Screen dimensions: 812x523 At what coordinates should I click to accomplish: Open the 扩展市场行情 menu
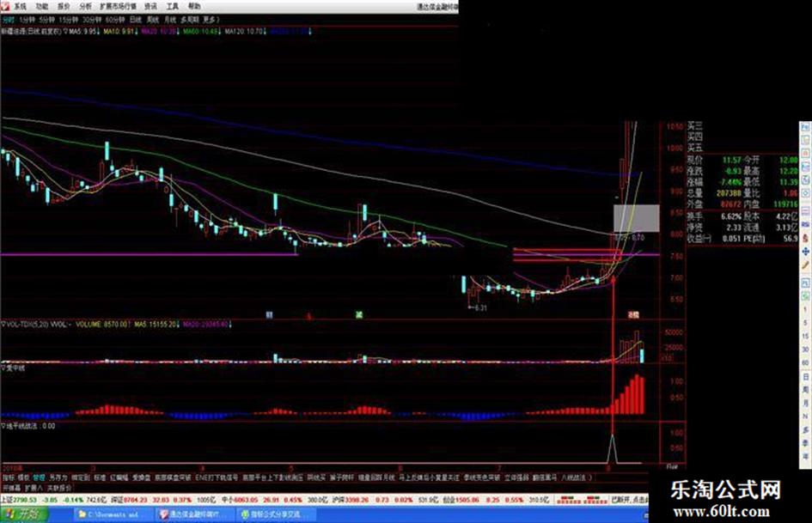point(118,6)
